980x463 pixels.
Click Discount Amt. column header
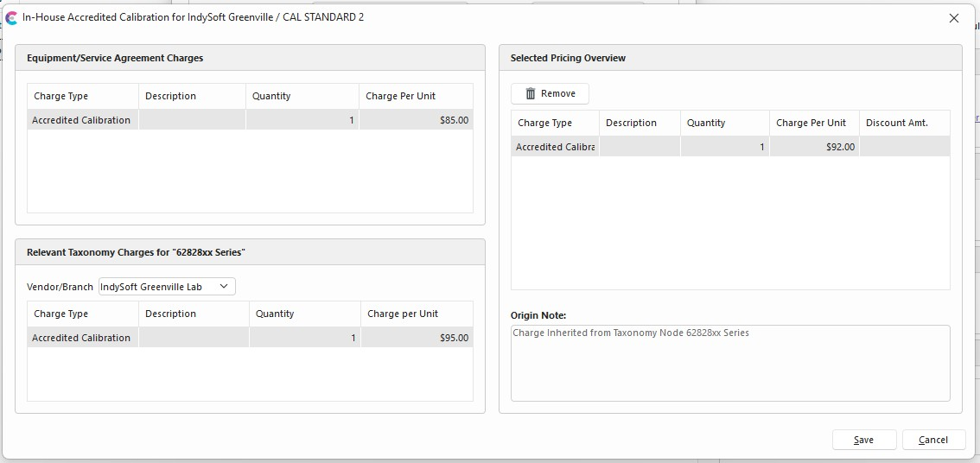click(904, 123)
